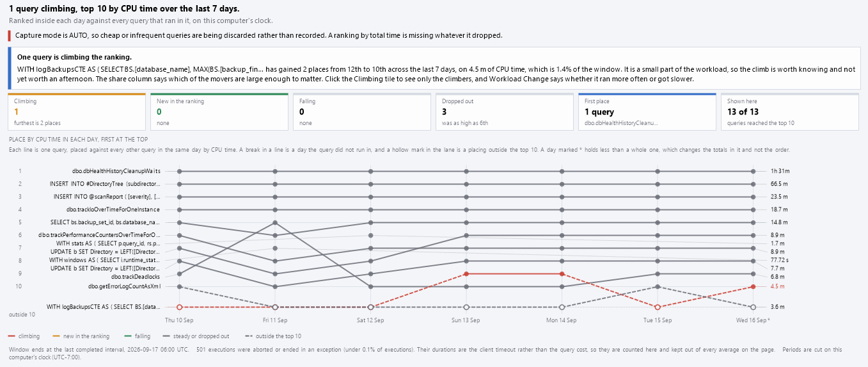Select the WITH logBackupsCTE lane label
868x367 pixels.
(x=104, y=307)
